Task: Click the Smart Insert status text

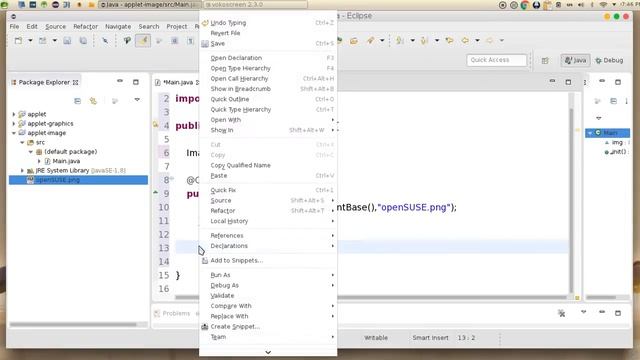Action: pos(430,338)
